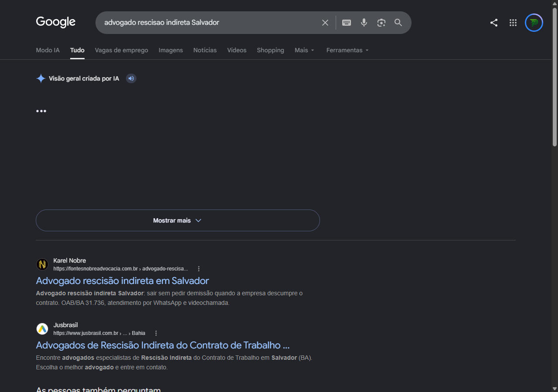Share this results page
This screenshot has width=558, height=392.
tap(494, 23)
